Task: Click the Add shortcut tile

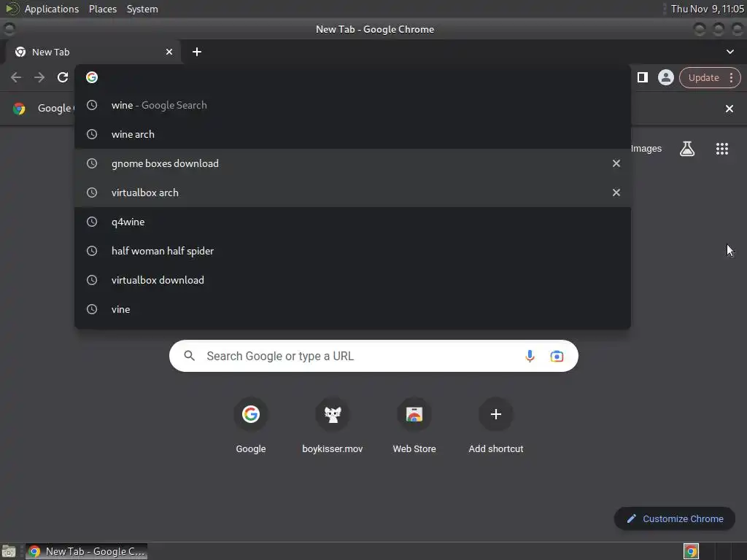Action: click(x=496, y=425)
